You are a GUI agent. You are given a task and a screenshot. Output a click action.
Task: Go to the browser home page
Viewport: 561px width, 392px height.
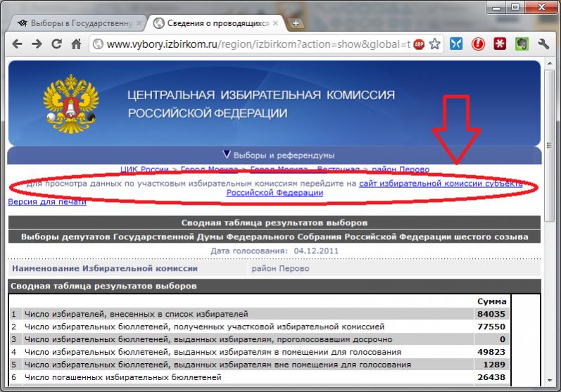[x=77, y=44]
